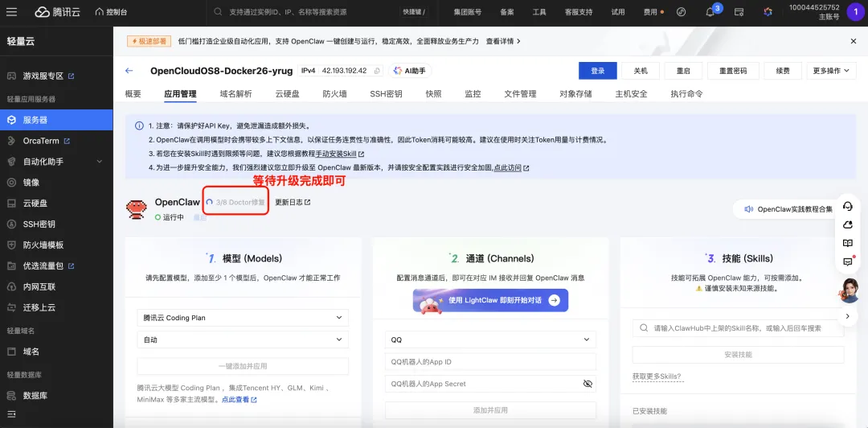Expand the 腾讯云 Coding Plan dropdown

pos(243,318)
